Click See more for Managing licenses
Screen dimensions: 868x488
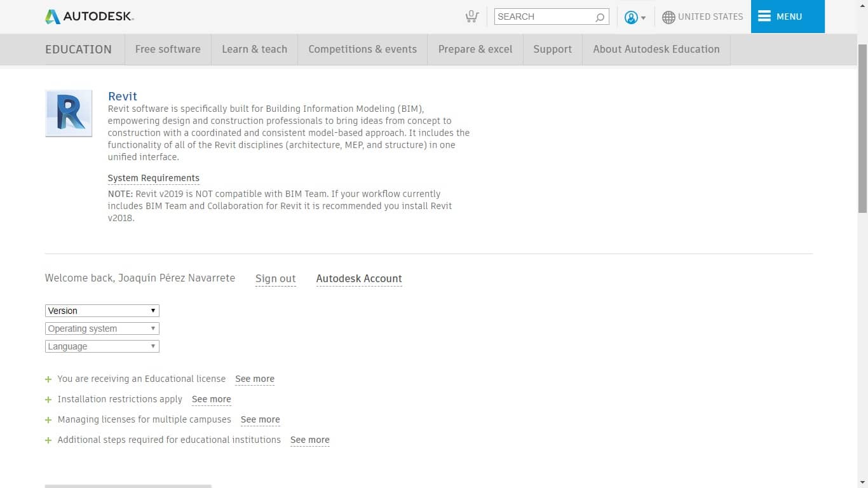coord(261,420)
